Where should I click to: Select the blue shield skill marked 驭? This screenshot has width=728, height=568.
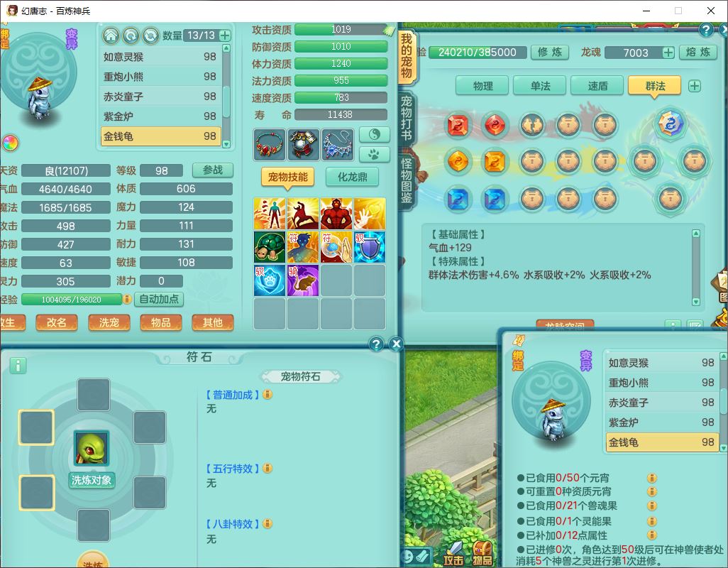pos(370,247)
